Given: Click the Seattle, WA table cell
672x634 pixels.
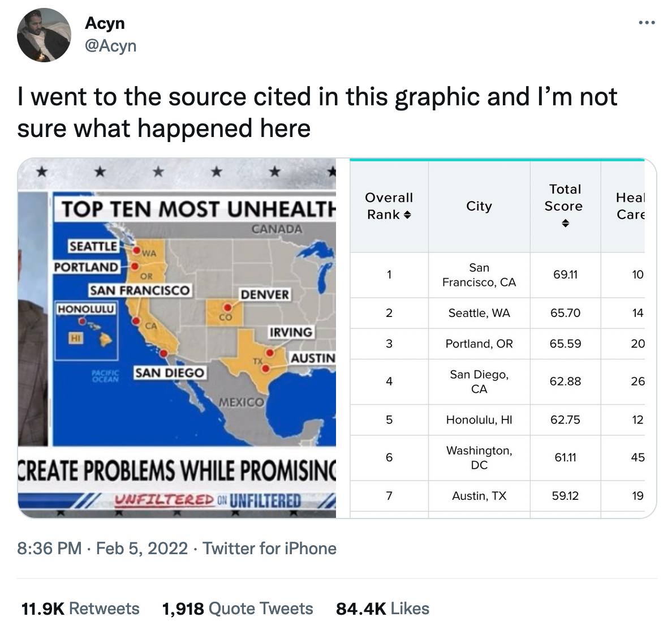Looking at the screenshot, I should pos(479,313).
